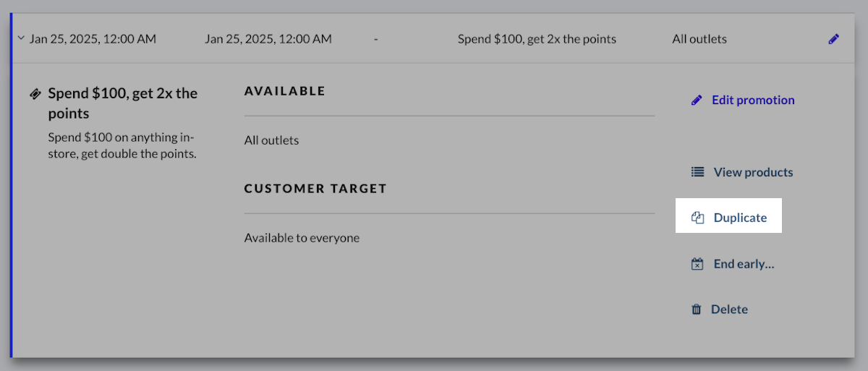This screenshot has height=371, width=868.
Task: Click "All outlets" under the Available section
Action: [271, 140]
